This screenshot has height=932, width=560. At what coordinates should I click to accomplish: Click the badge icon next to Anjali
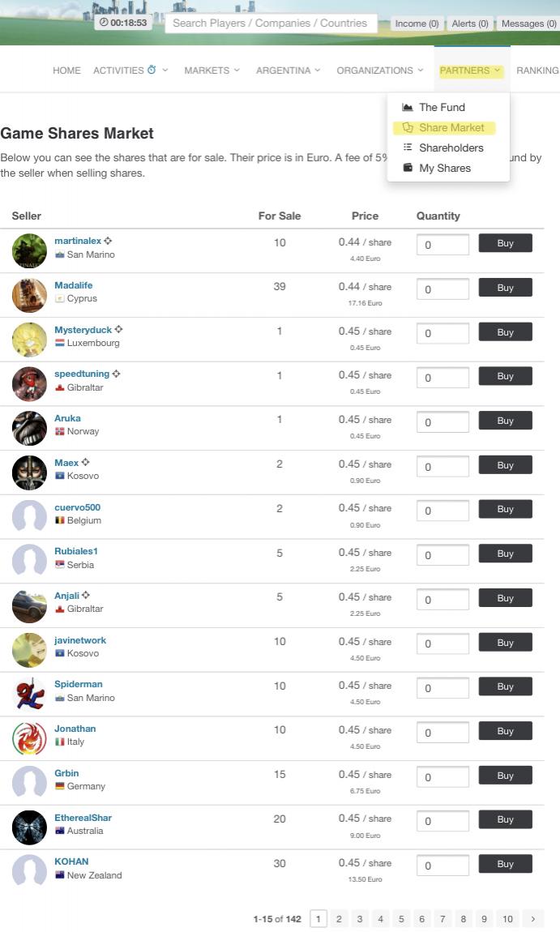coord(86,595)
